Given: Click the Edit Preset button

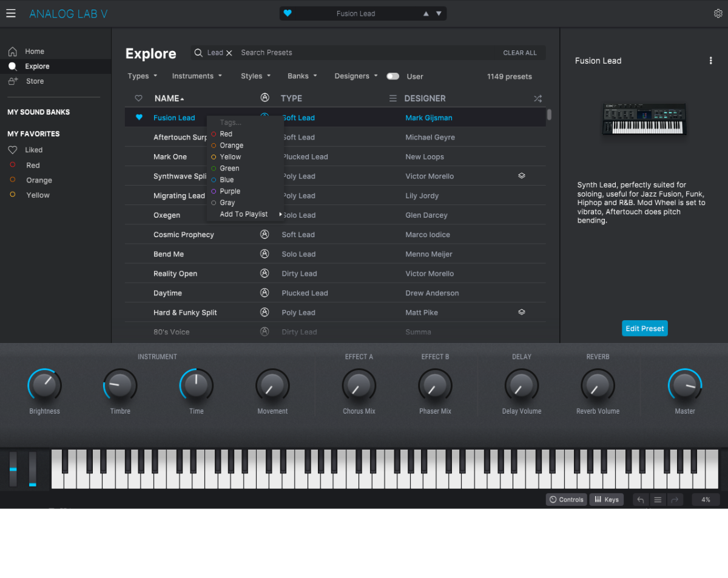Looking at the screenshot, I should coord(645,328).
